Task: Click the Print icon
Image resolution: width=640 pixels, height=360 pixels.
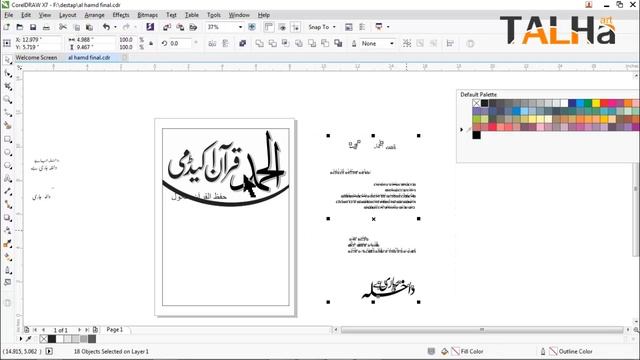Action: (x=47, y=27)
